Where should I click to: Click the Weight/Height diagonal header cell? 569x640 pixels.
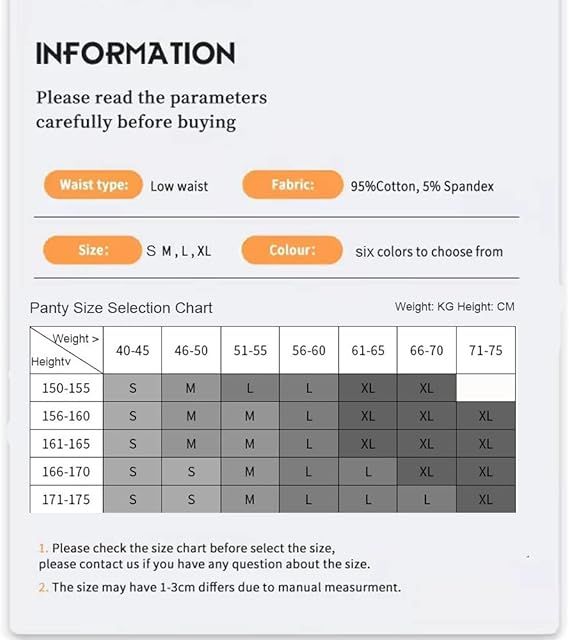pos(67,350)
